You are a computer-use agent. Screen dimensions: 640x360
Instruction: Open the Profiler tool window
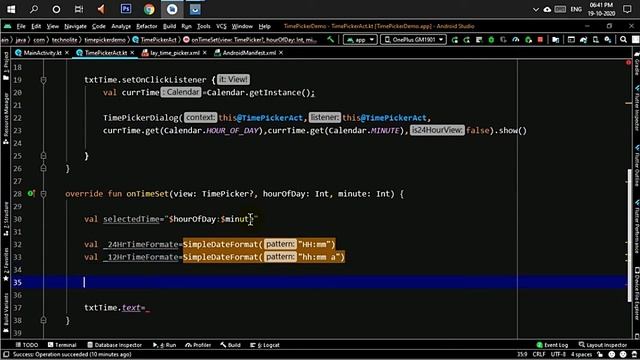click(198, 345)
